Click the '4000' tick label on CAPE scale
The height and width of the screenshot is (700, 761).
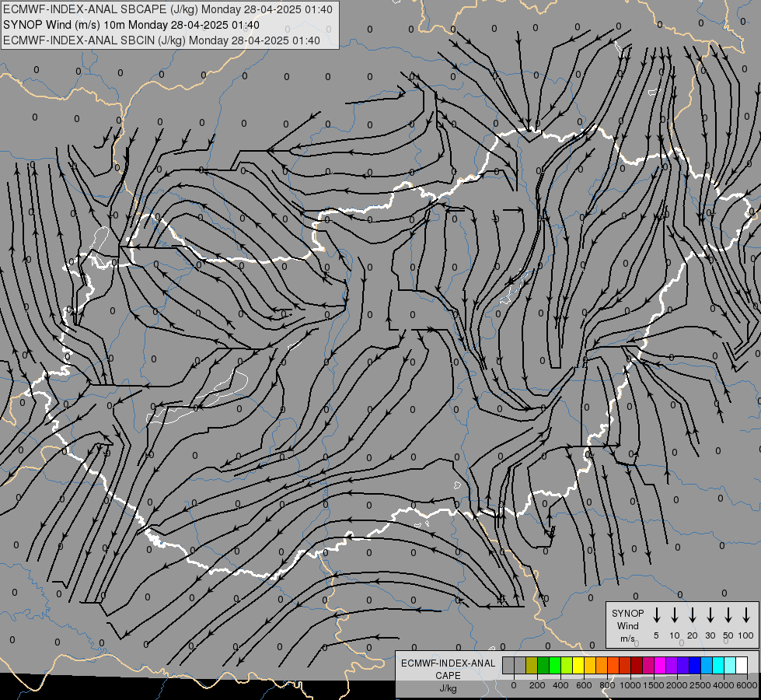(x=724, y=685)
